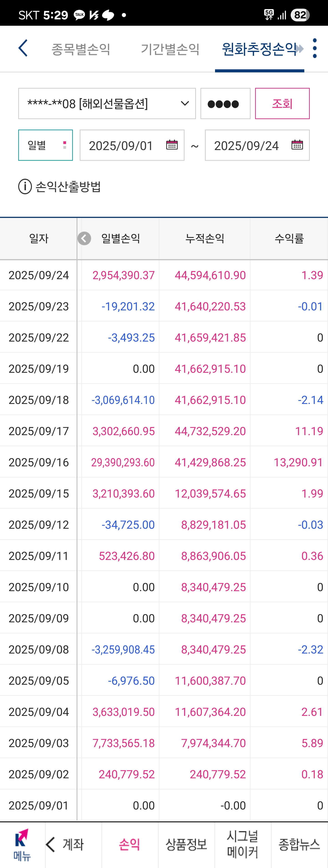The image size is (328, 868).
Task: Open start date calendar picker icon
Action: [172, 145]
